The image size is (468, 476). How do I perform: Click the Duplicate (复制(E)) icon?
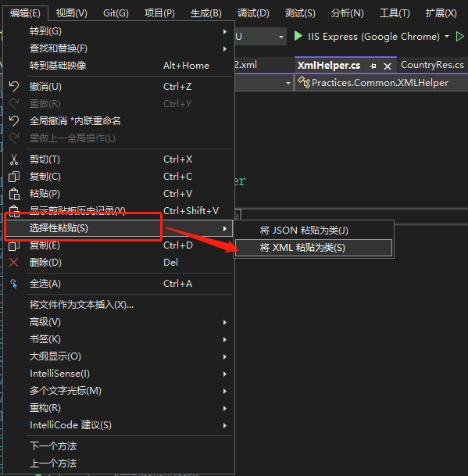[14, 245]
